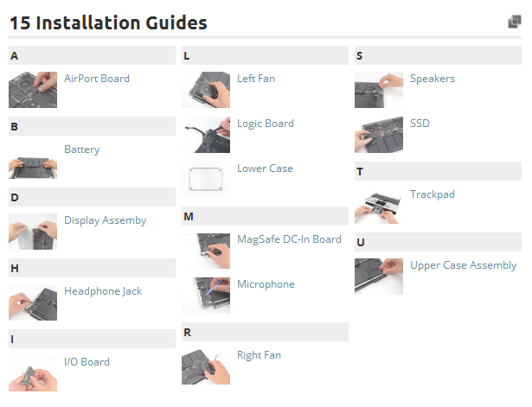Open the SSD guide link

[420, 124]
